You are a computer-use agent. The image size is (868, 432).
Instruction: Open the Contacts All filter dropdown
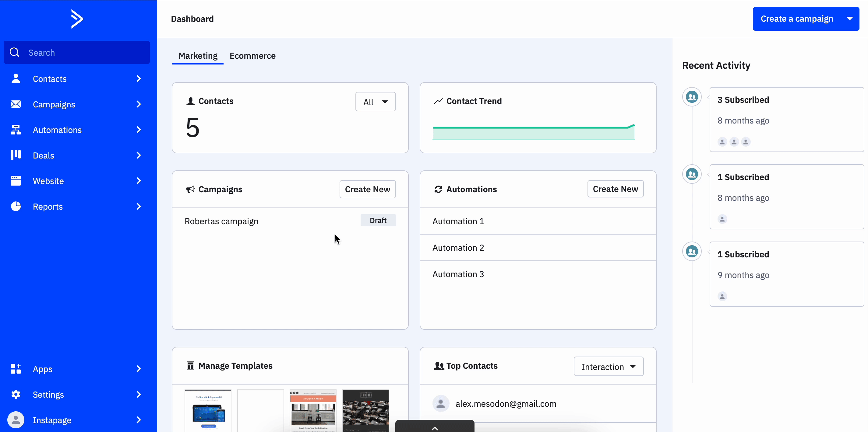(x=375, y=102)
